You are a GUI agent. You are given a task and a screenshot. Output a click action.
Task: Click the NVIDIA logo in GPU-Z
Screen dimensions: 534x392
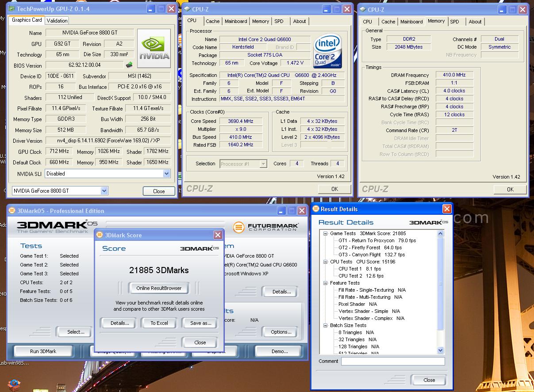click(154, 49)
